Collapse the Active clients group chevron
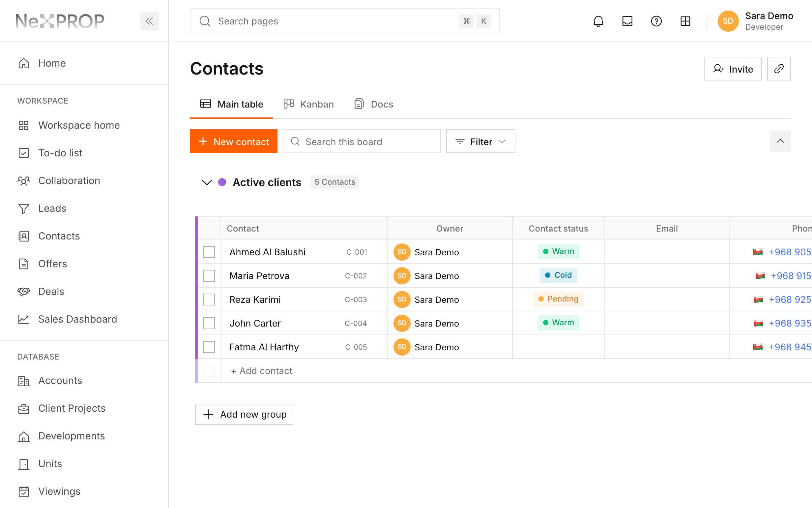 207,182
